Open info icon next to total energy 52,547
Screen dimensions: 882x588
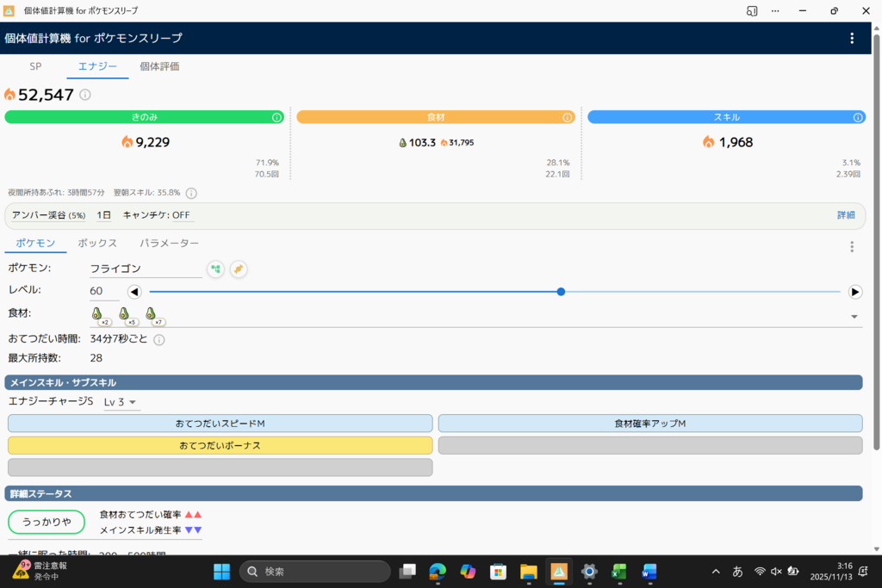pyautogui.click(x=85, y=95)
